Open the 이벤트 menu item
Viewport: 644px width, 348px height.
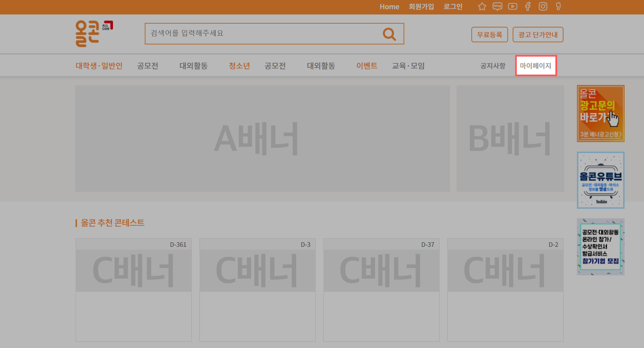point(366,66)
